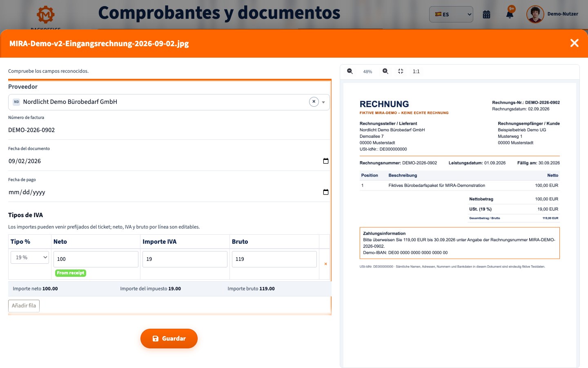
Task: Edit the Neto amount 100
Action: point(96,259)
